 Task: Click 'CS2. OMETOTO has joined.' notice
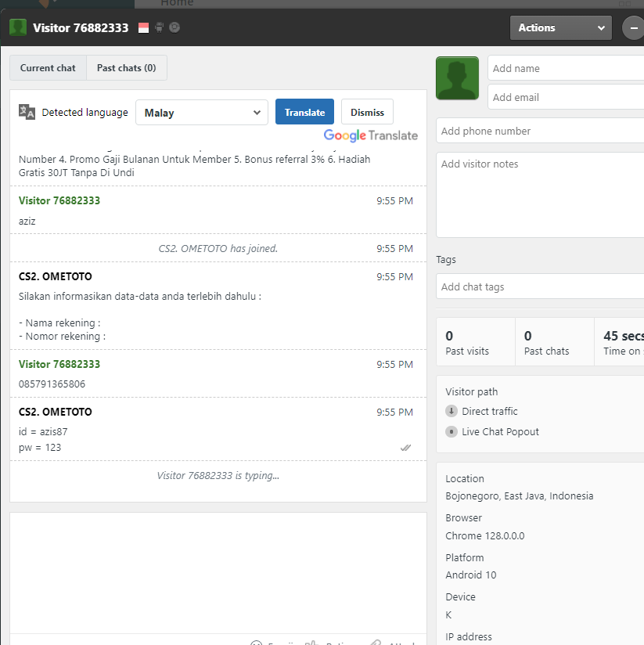pyautogui.click(x=218, y=248)
